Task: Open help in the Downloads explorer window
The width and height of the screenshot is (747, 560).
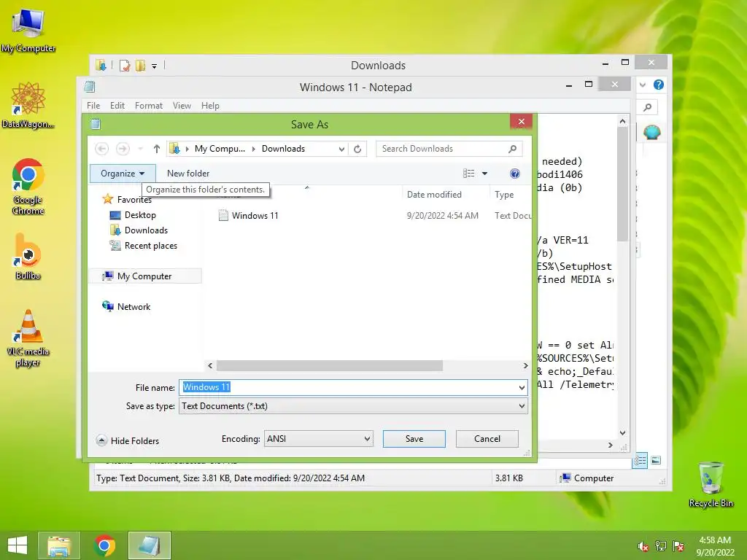Action: [x=659, y=85]
